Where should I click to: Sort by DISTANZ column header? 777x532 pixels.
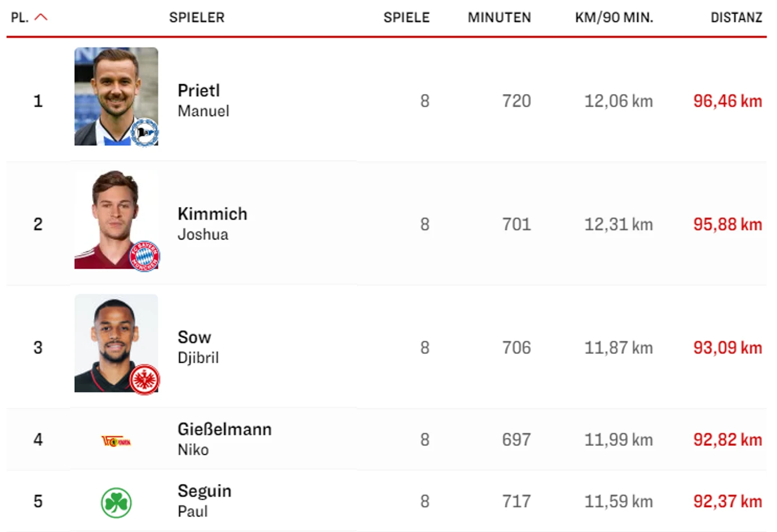tap(736, 18)
